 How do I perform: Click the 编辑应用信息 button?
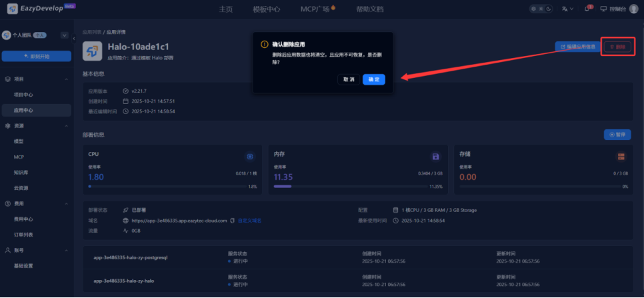578,47
